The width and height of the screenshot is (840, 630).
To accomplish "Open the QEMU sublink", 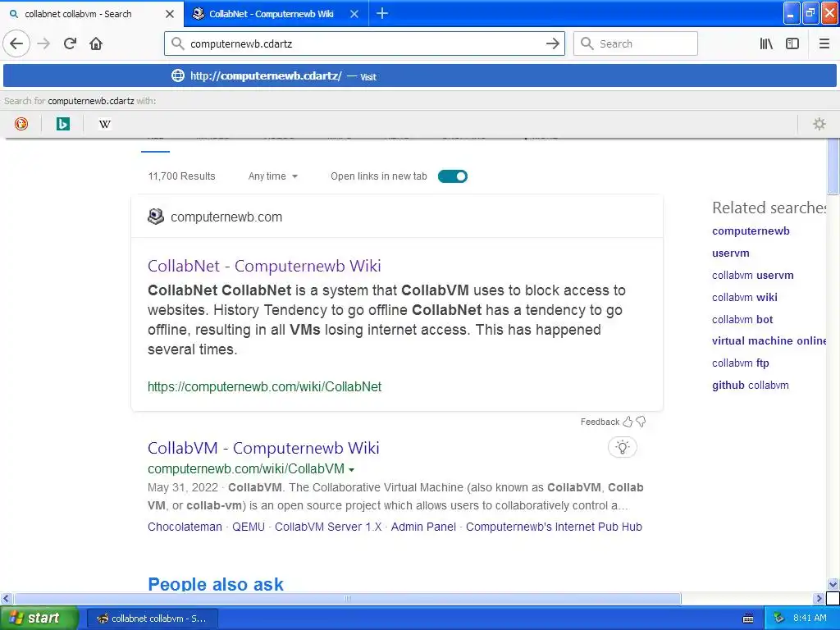I will [249, 527].
